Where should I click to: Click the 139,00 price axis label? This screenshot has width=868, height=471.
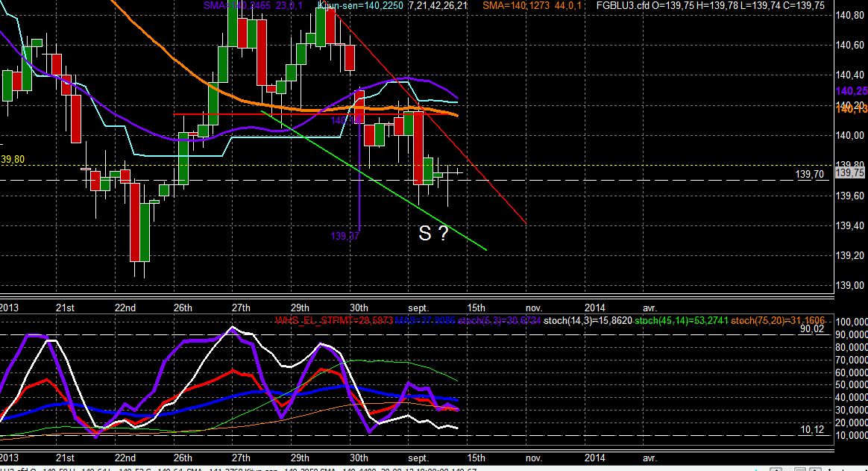[851, 285]
